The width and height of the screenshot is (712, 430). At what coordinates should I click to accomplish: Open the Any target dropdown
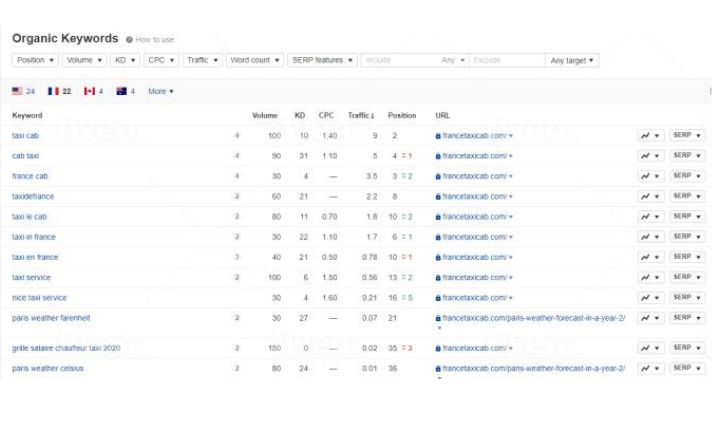[572, 60]
